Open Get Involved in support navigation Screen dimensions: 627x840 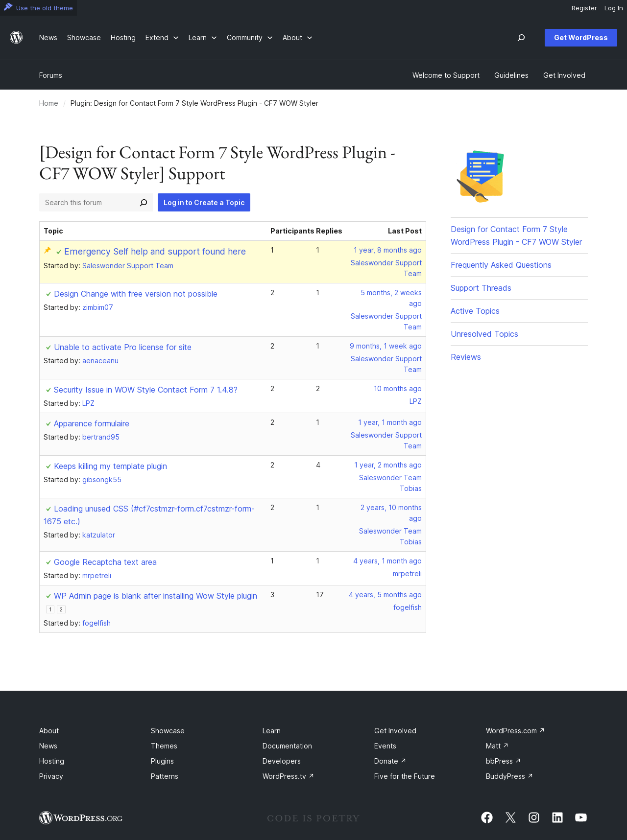point(564,75)
